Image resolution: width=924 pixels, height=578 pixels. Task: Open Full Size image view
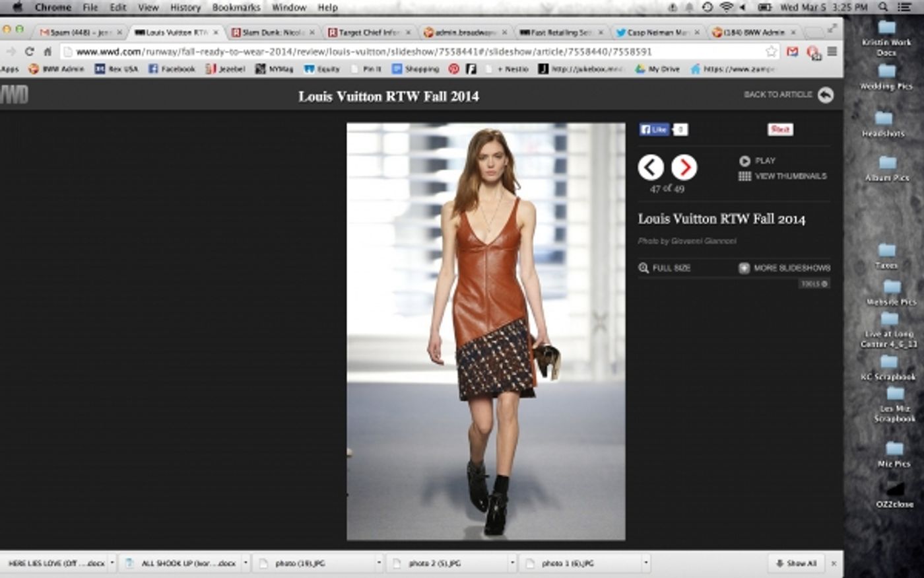(665, 268)
